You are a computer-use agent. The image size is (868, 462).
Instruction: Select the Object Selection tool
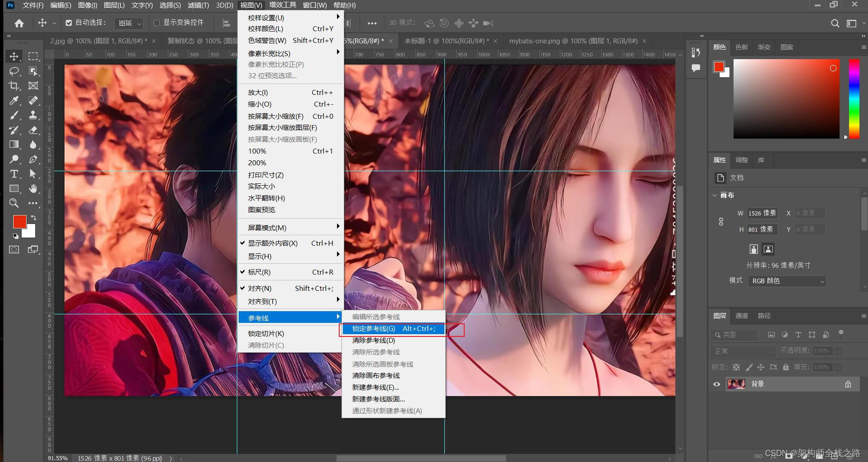coord(33,71)
